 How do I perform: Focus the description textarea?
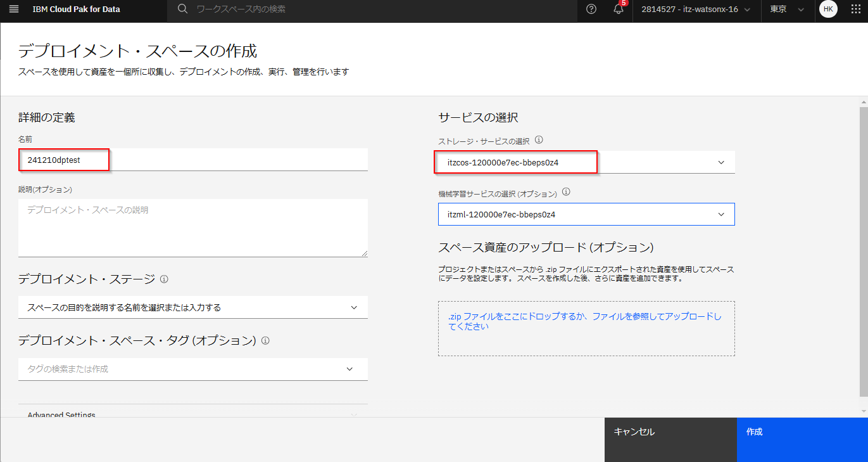(193, 228)
